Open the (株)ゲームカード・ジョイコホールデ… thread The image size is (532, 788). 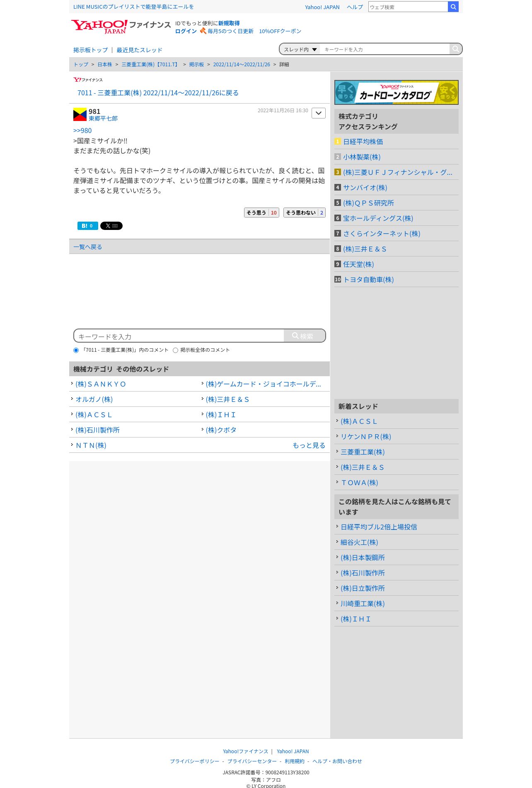264,384
